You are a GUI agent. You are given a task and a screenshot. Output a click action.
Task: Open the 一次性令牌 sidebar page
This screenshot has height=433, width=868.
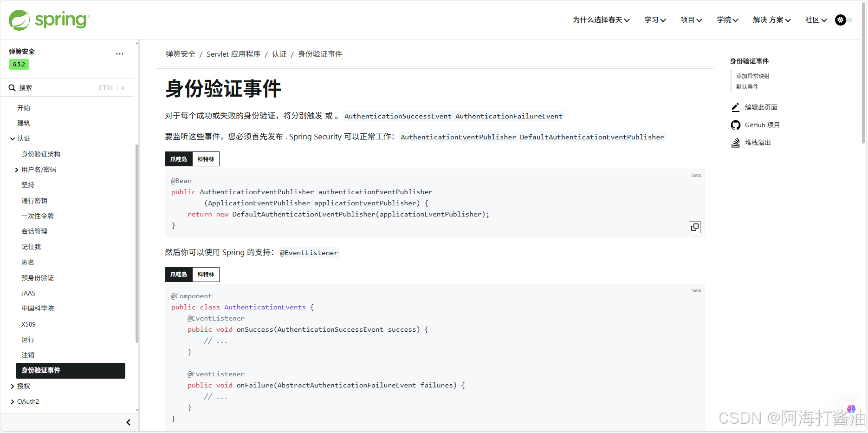[x=38, y=216]
